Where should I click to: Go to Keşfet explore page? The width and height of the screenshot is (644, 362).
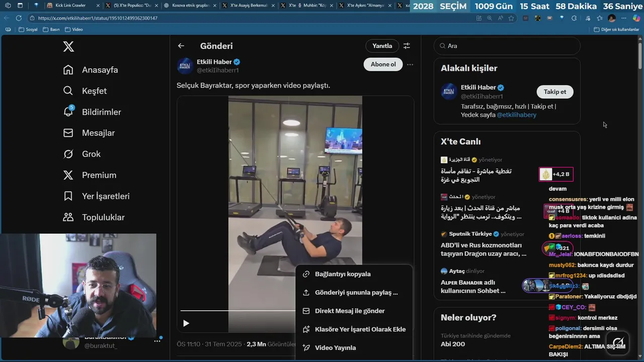pos(85,91)
